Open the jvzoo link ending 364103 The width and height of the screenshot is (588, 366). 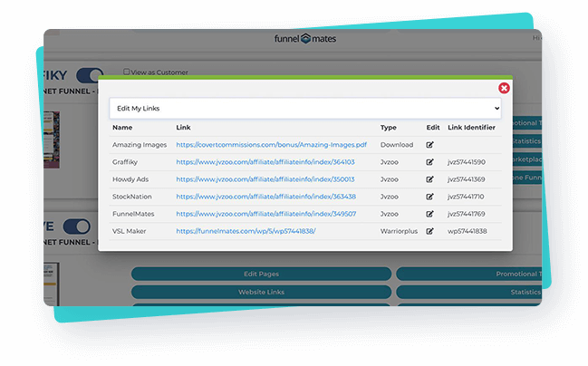click(x=265, y=162)
